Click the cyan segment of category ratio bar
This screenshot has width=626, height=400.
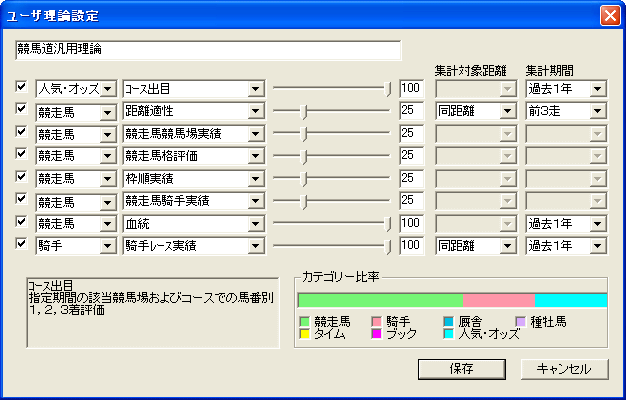pos(571,300)
